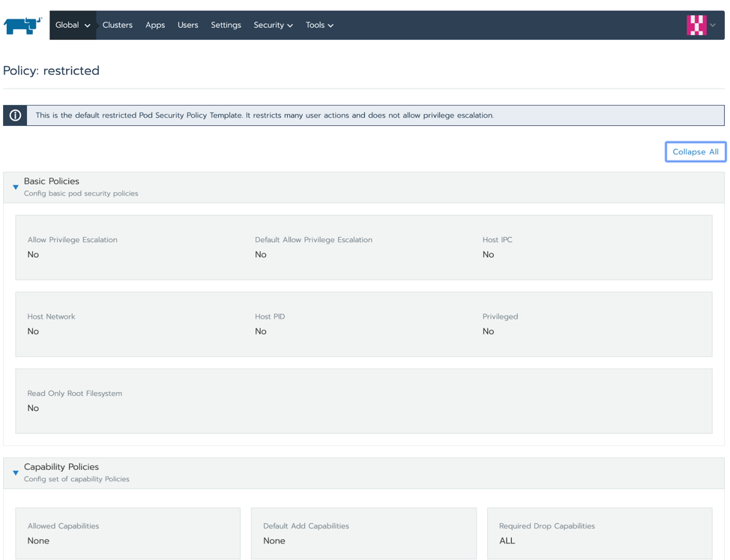Go to the Clusters page
This screenshot has width=730, height=560.
(x=117, y=25)
